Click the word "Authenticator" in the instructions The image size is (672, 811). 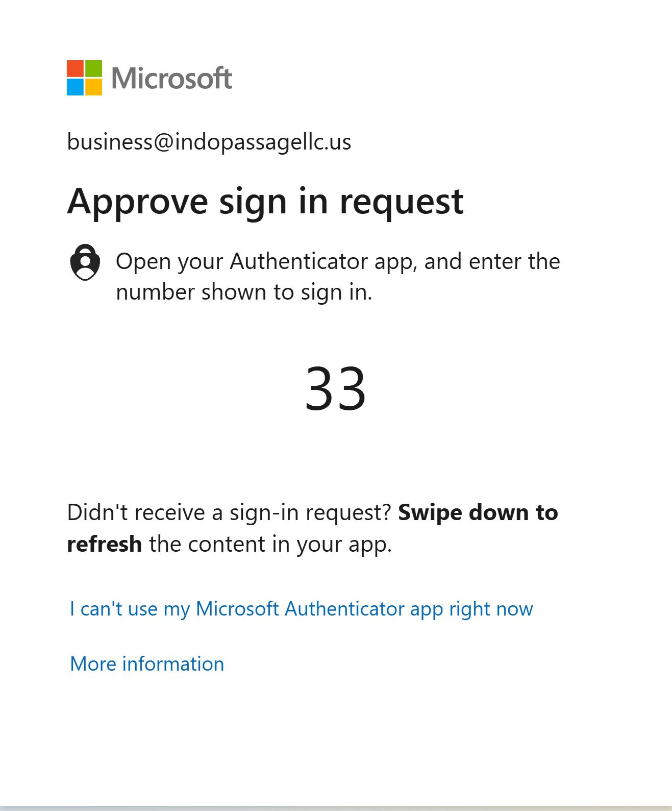pos(298,261)
